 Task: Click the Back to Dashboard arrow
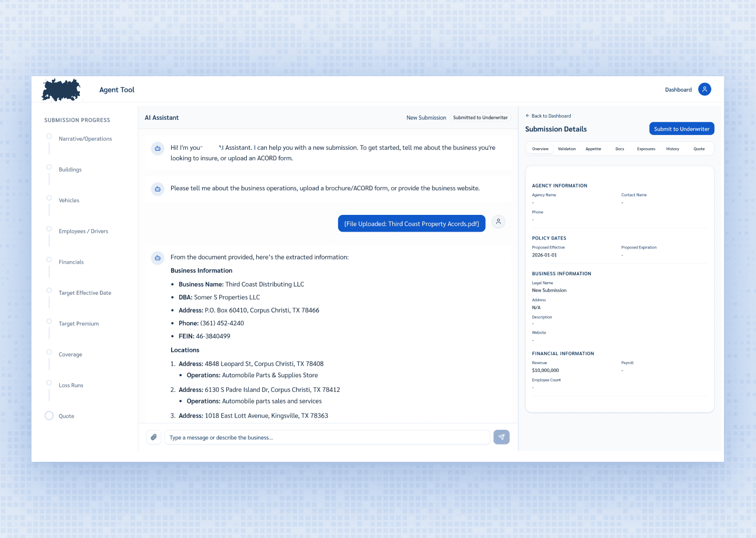(x=528, y=116)
